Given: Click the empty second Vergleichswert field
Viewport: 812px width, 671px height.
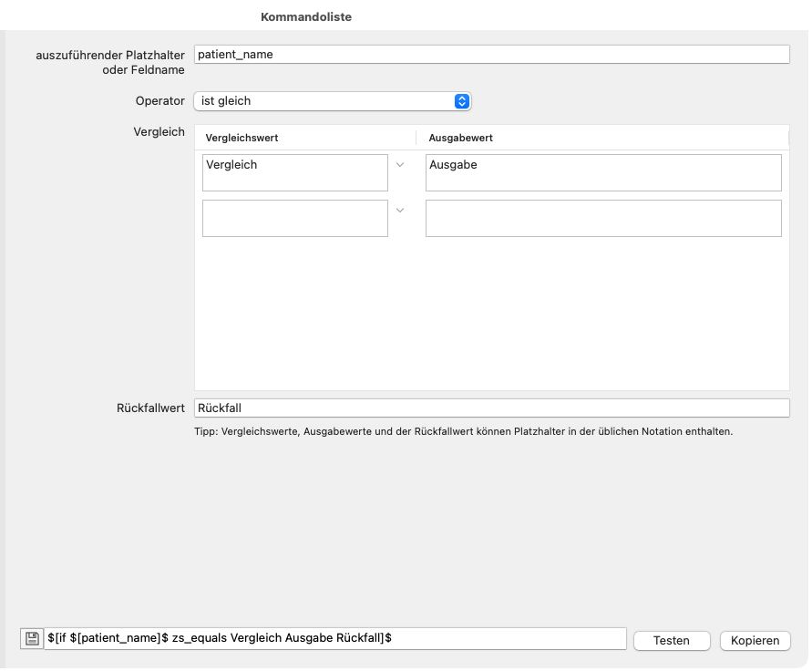Looking at the screenshot, I should click(x=294, y=218).
